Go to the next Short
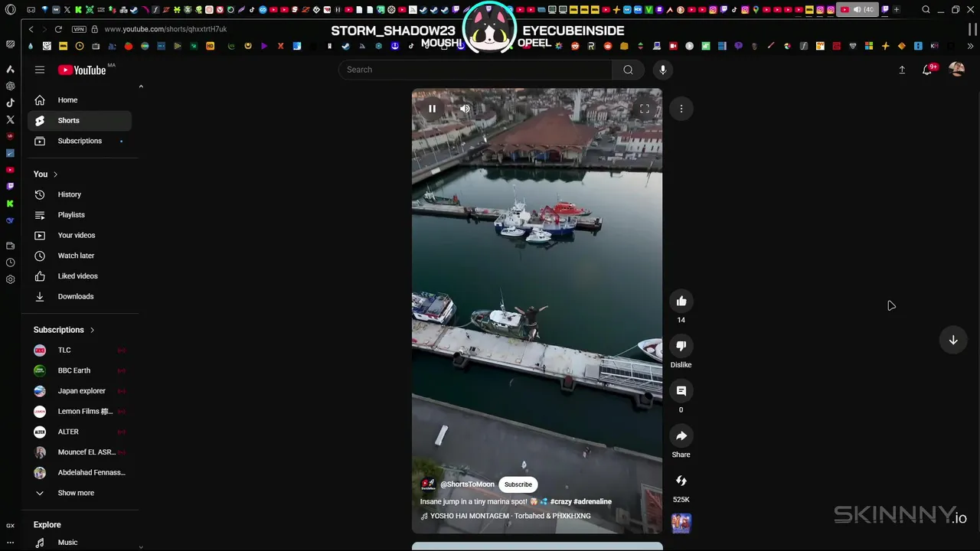Image resolution: width=980 pixels, height=551 pixels. (953, 340)
